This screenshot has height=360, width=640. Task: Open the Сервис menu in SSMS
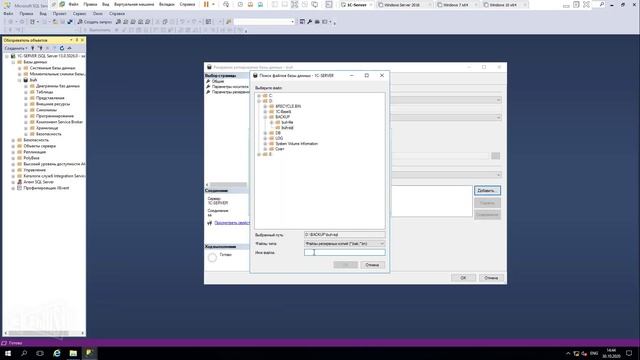[79, 13]
